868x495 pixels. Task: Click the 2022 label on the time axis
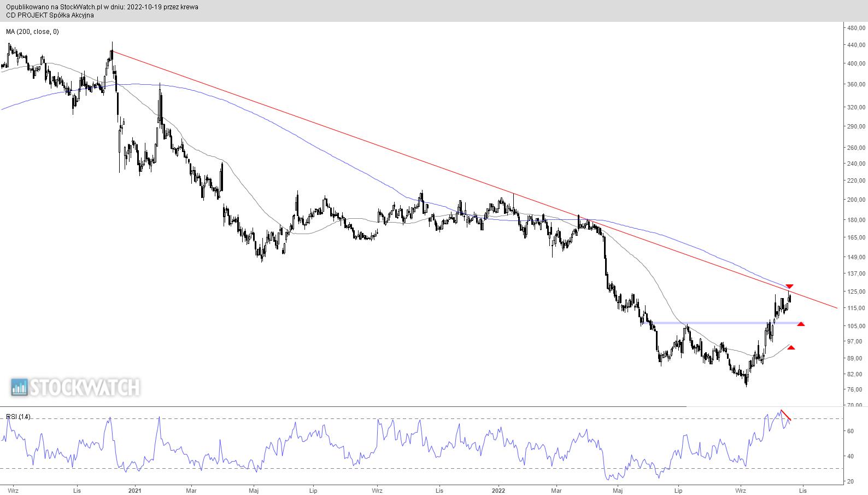(499, 491)
